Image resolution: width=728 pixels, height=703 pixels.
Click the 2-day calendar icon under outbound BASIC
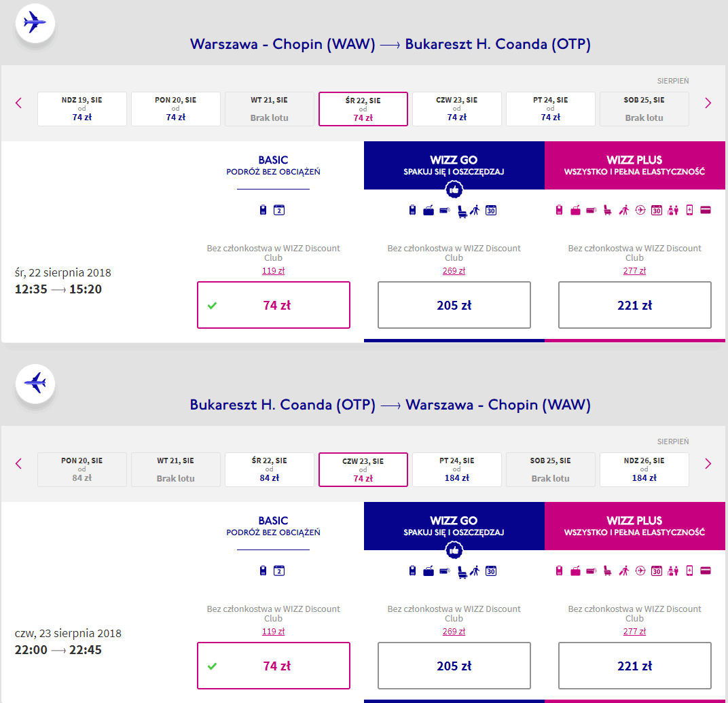pyautogui.click(x=279, y=210)
